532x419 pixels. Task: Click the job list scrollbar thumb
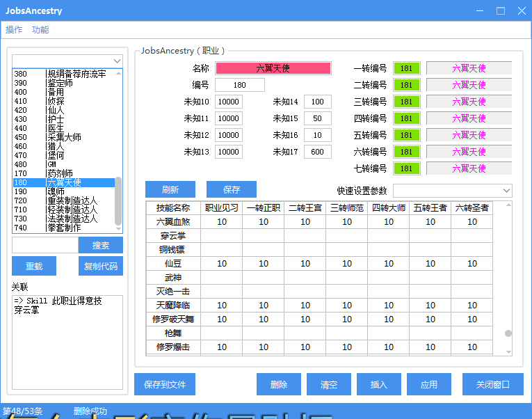(x=118, y=201)
